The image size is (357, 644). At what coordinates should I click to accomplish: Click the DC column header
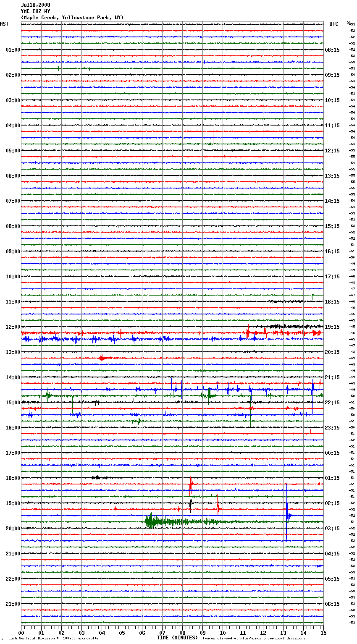point(348,23)
